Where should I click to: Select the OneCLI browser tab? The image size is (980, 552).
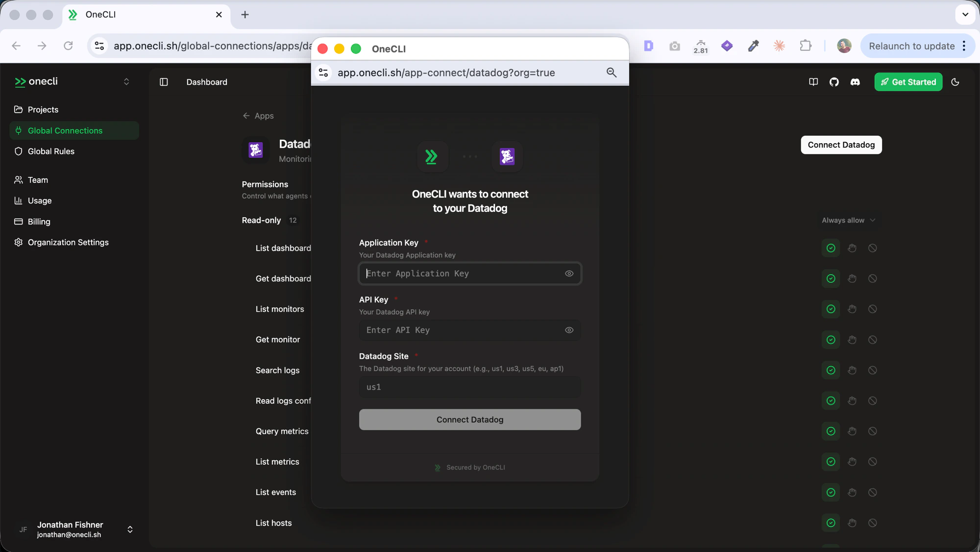(146, 15)
